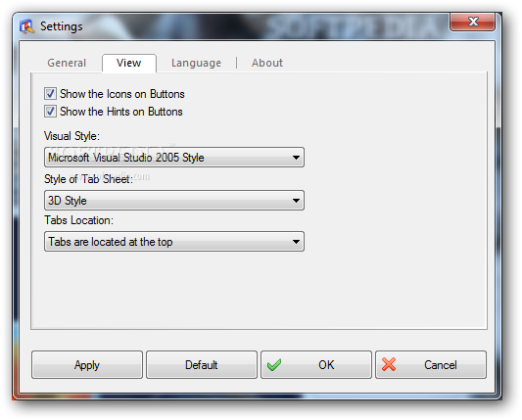Image resolution: width=522 pixels, height=420 pixels.
Task: Click the Apply button
Action: tap(87, 365)
